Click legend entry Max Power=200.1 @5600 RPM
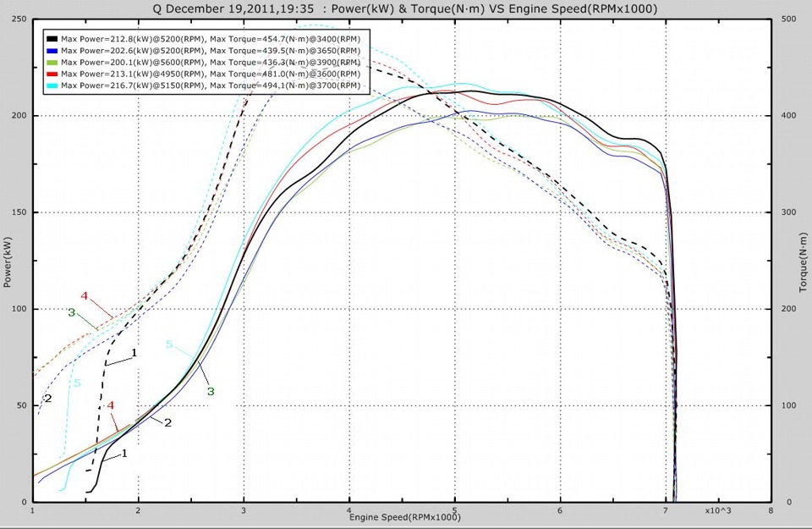The width and height of the screenshot is (812, 529). click(133, 63)
